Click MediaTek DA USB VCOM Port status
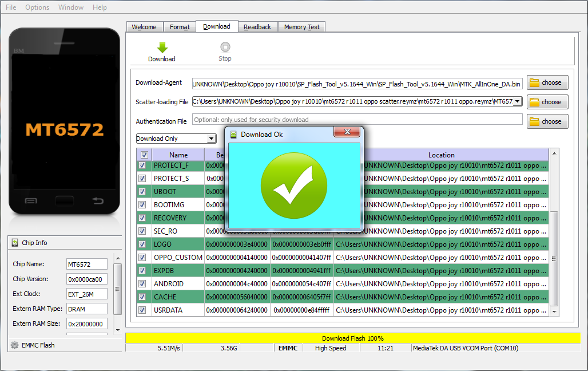The height and width of the screenshot is (371, 588). tap(466, 348)
